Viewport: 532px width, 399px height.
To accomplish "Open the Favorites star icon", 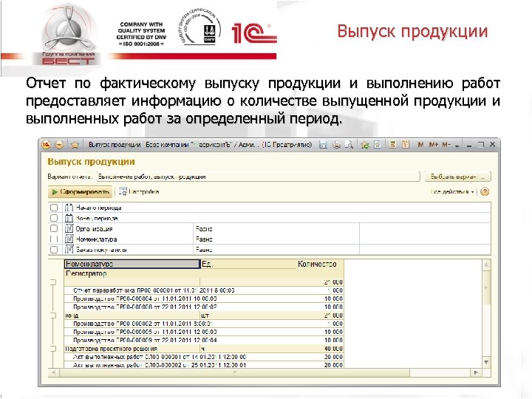I will pyautogui.click(x=75, y=146).
